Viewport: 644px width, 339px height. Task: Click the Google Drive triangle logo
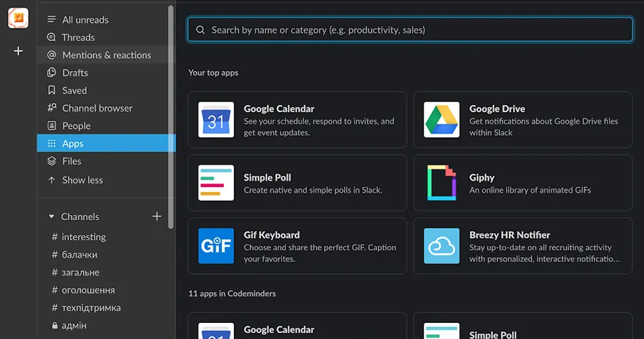click(442, 120)
